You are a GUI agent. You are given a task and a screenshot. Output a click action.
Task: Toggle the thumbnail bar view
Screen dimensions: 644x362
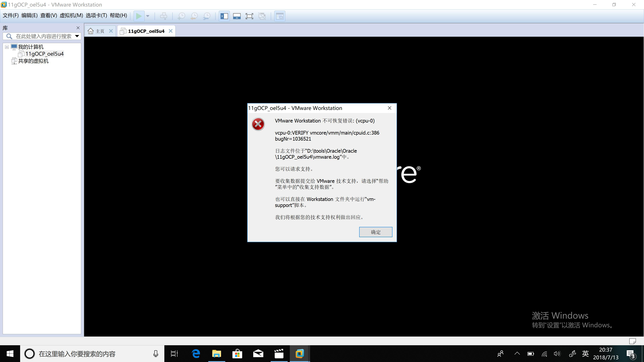(x=237, y=16)
